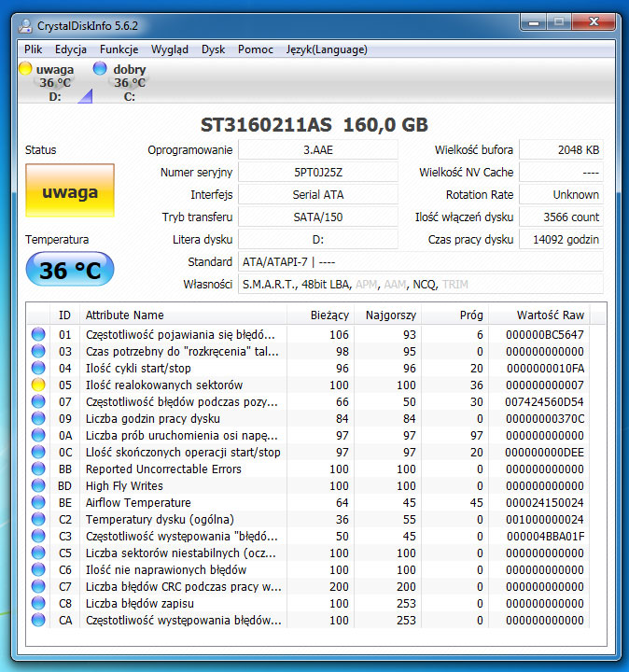Open the Edycja menu
The height and width of the screenshot is (672, 629).
(71, 49)
